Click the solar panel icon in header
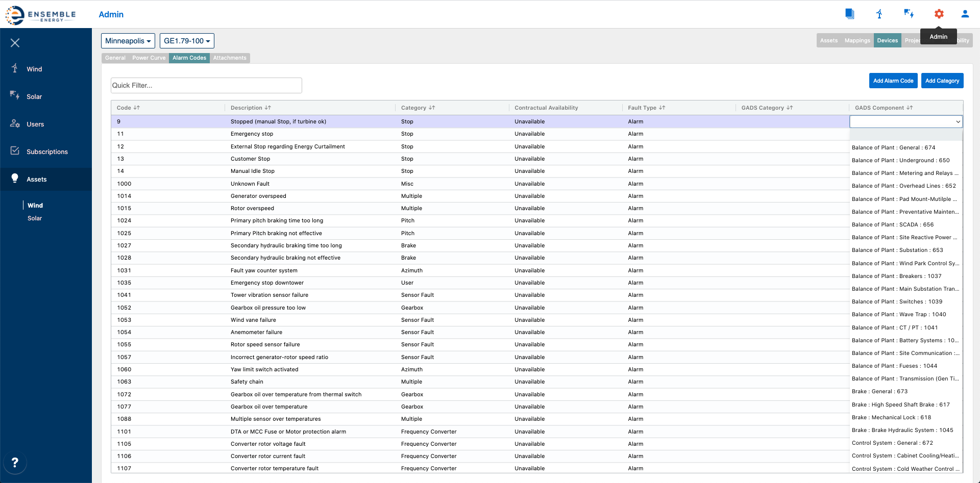Viewport: 980px width, 483px height. pyautogui.click(x=909, y=14)
